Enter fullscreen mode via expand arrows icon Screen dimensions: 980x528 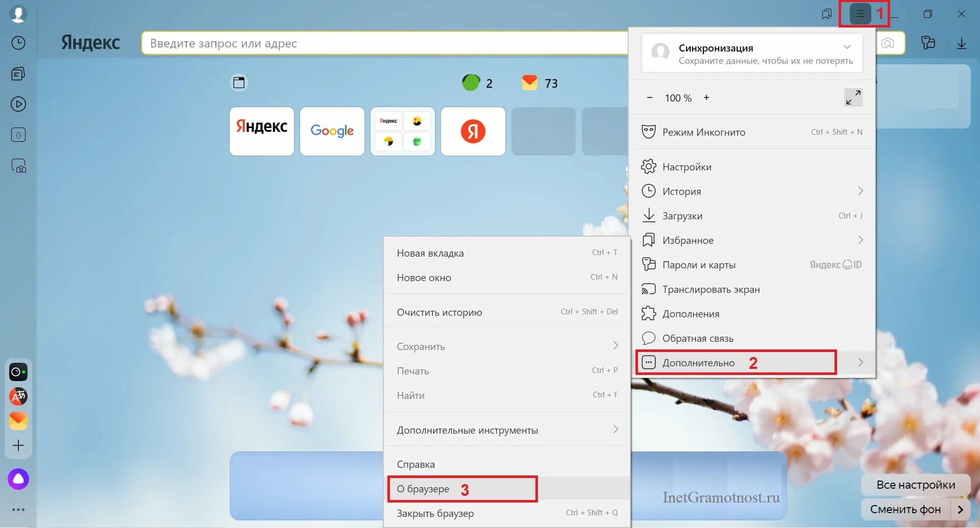(x=853, y=97)
